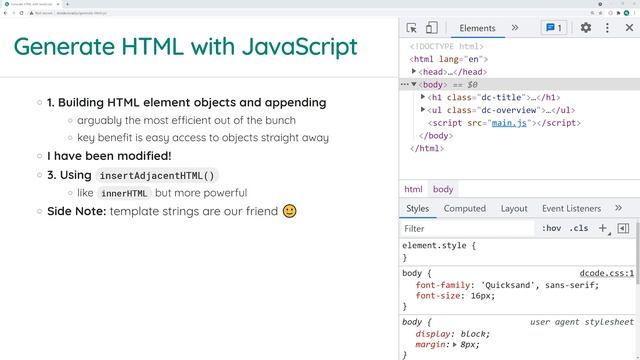Toggle the device toolbar icon
The image size is (640, 360).
point(431,28)
